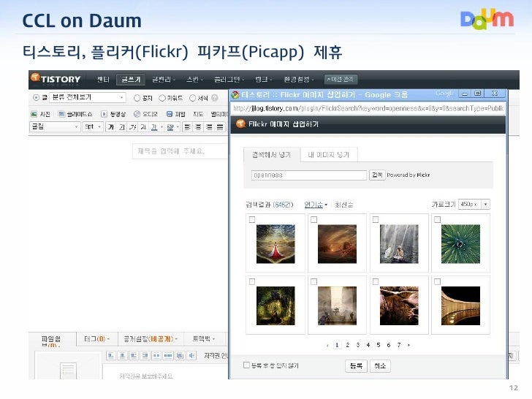The width and height of the screenshot is (532, 399).
Task: Go to results page 2
Action: pos(347,345)
